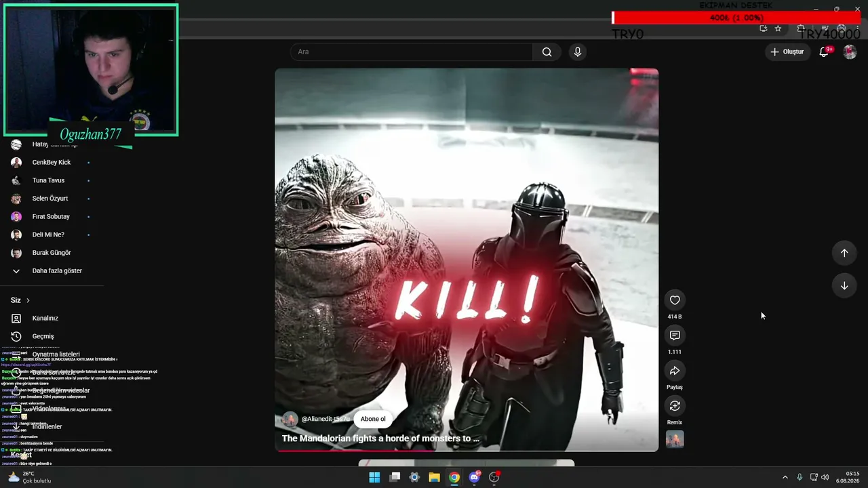Like the Mandalorian short
Image resolution: width=868 pixels, height=488 pixels.
point(675,300)
